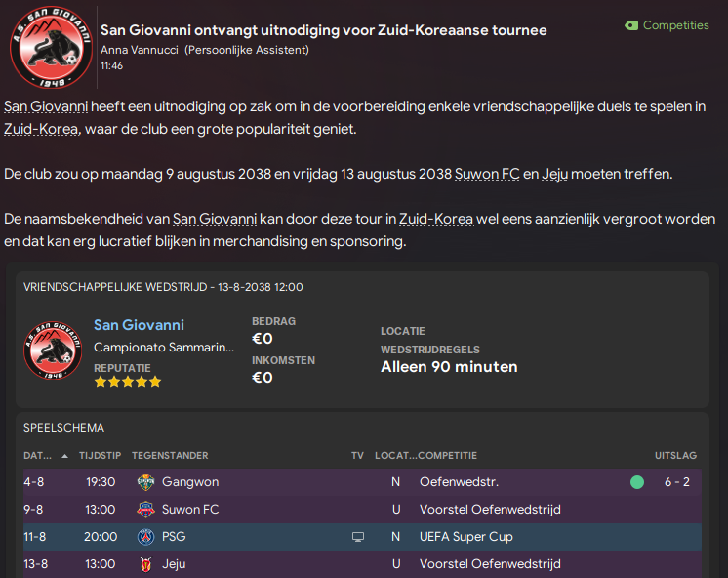Viewport: 728px width, 578px height.
Task: Click the five-star reputation rating
Action: (128, 382)
